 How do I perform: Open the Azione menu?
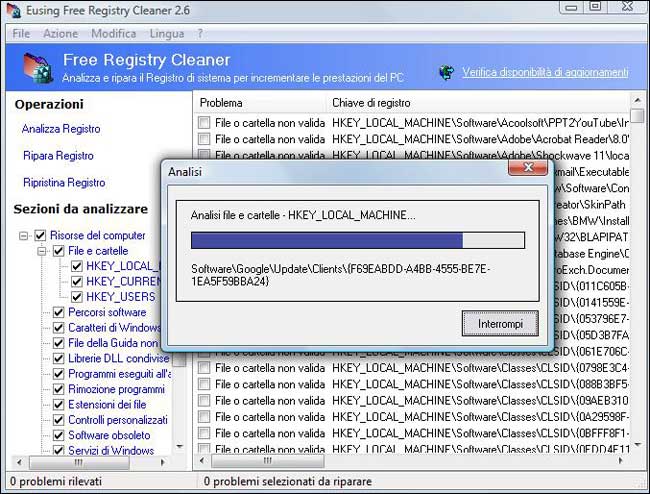[x=60, y=33]
